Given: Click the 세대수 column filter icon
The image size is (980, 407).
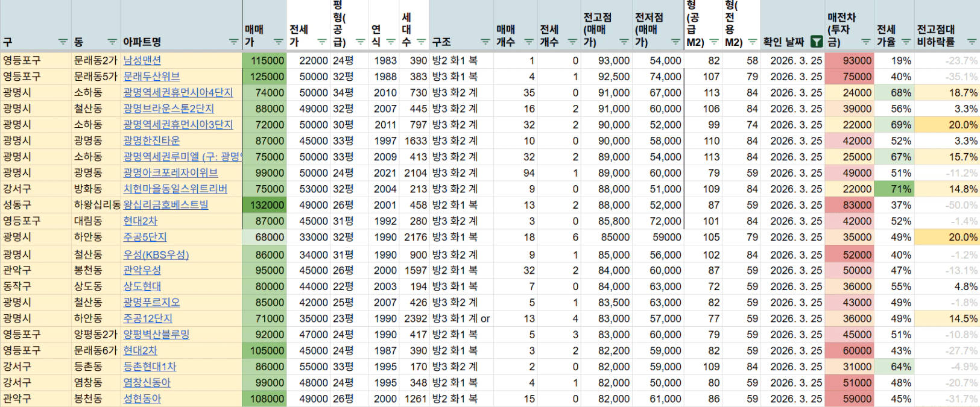Looking at the screenshot, I should tap(421, 42).
